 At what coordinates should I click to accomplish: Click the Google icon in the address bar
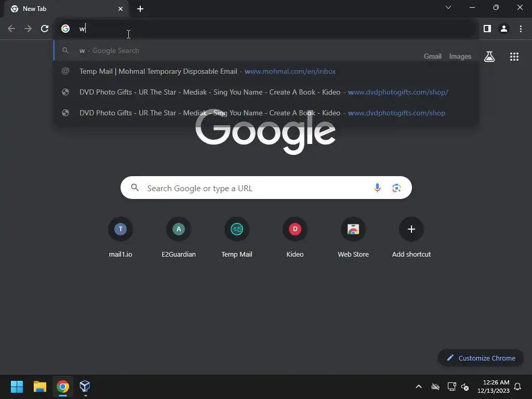pyautogui.click(x=65, y=29)
